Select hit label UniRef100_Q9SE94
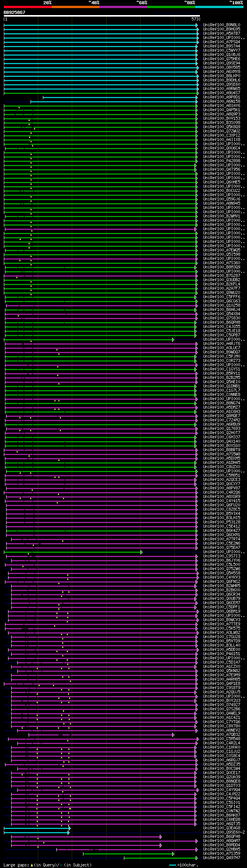This screenshot has width=247, height=868. 222,63
